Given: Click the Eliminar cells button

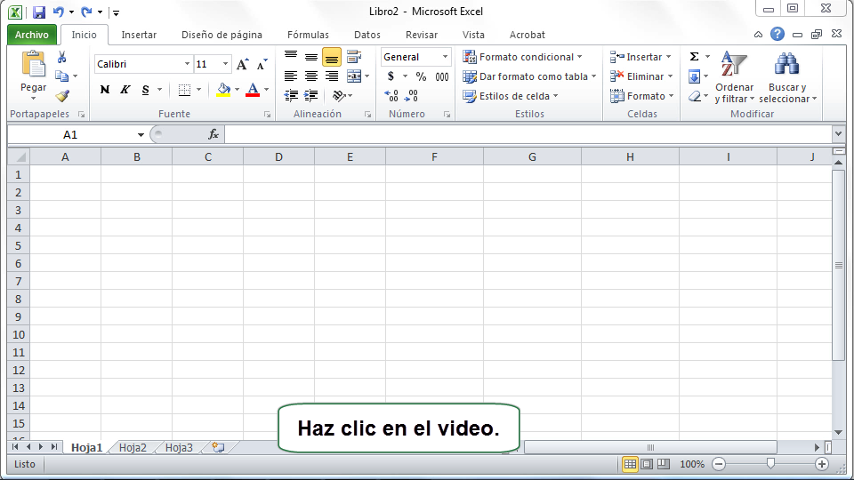Looking at the screenshot, I should click(642, 76).
